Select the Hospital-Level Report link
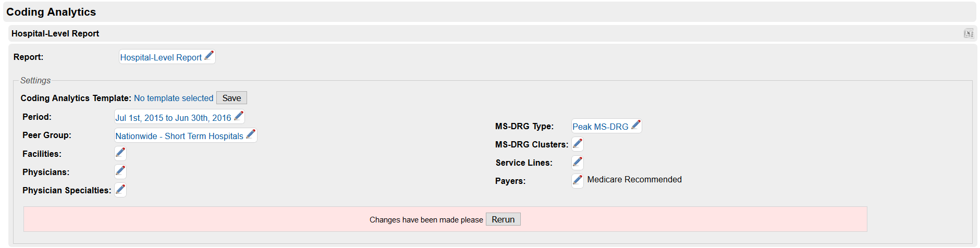Image resolution: width=980 pixels, height=248 pixels. pyautogui.click(x=161, y=57)
